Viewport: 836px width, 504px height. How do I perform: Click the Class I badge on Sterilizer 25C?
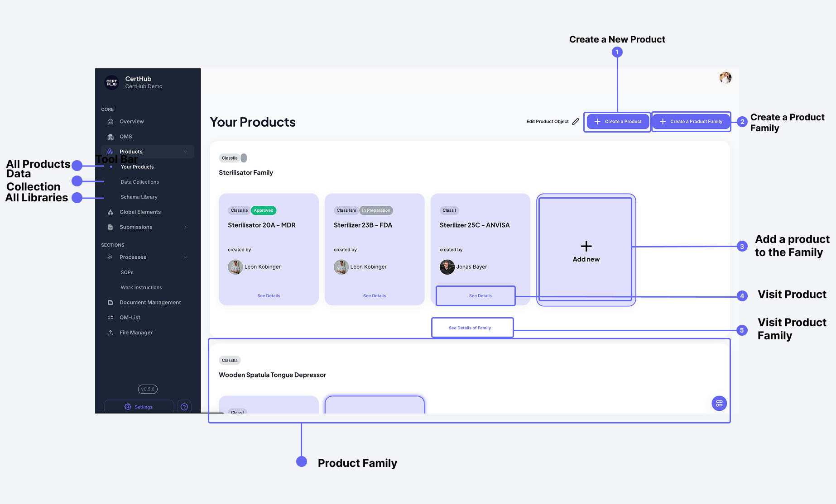[x=449, y=210]
